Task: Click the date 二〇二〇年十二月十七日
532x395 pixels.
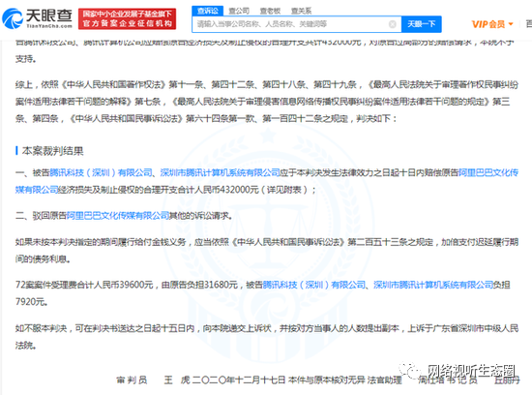Action: (x=239, y=380)
